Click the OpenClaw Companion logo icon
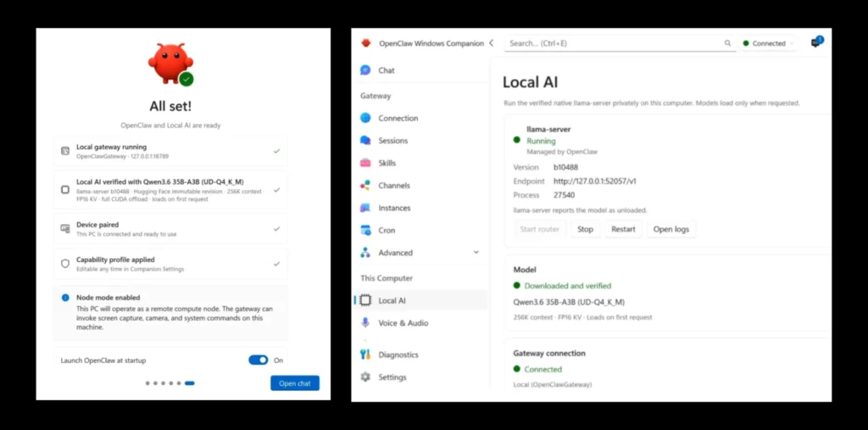This screenshot has width=868, height=430. (x=365, y=42)
